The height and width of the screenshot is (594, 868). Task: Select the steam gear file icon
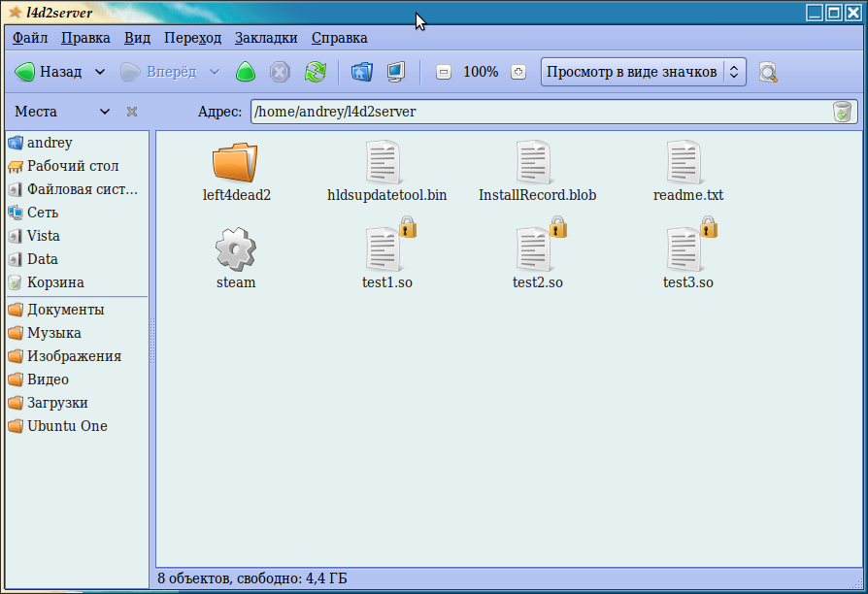(235, 249)
